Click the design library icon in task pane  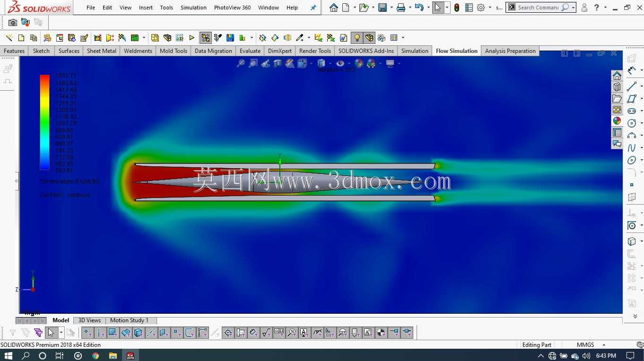coord(617,87)
